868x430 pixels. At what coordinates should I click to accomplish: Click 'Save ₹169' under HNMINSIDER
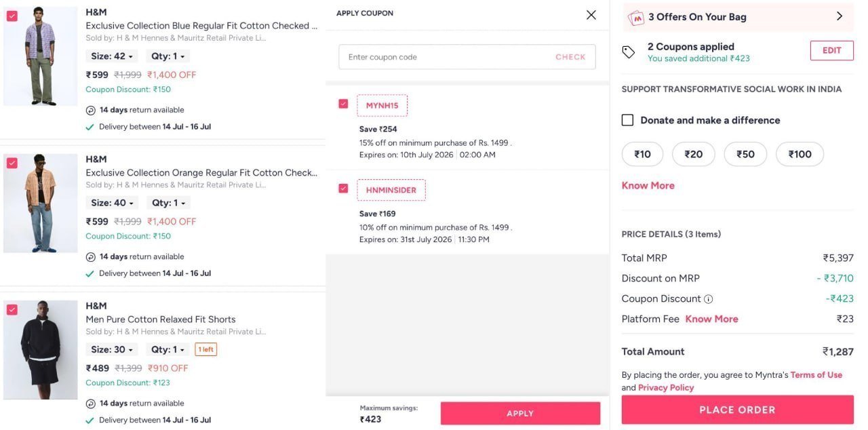pos(378,214)
